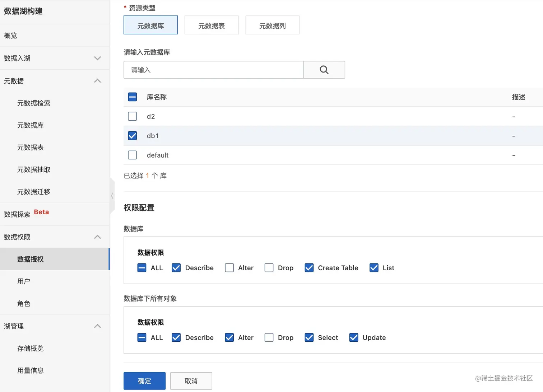Screen dimensions: 543x392
Task: Click the 库名称 column header
Action: pyautogui.click(x=157, y=97)
